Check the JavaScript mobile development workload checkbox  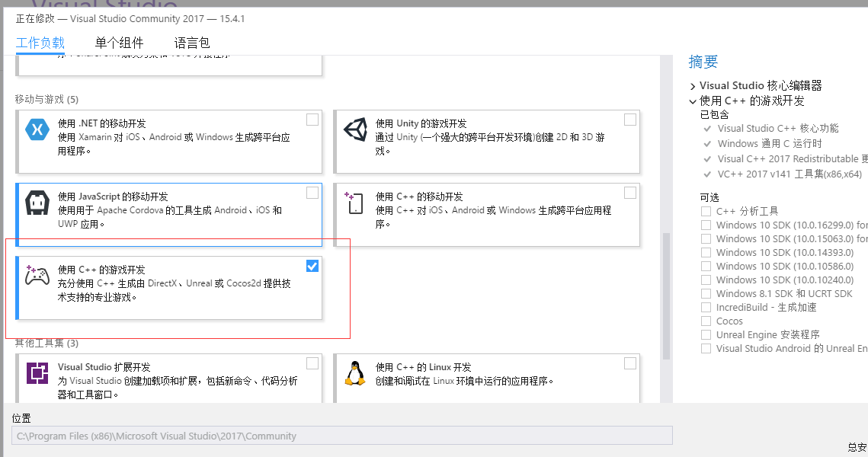[312, 193]
